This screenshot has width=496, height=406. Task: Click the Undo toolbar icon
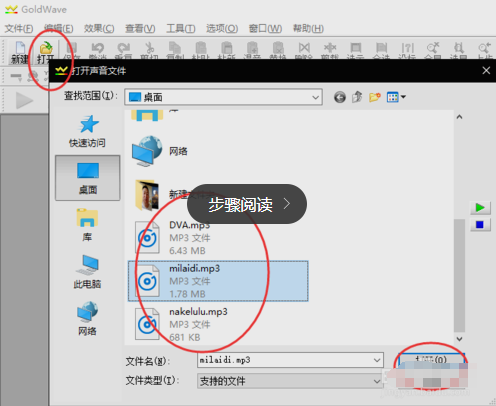point(97,50)
